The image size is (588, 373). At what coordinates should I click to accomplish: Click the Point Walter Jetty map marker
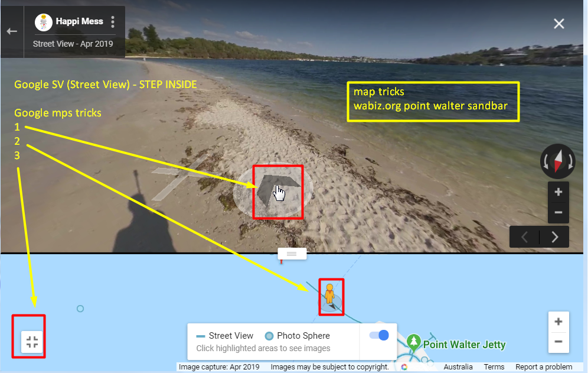pos(414,342)
